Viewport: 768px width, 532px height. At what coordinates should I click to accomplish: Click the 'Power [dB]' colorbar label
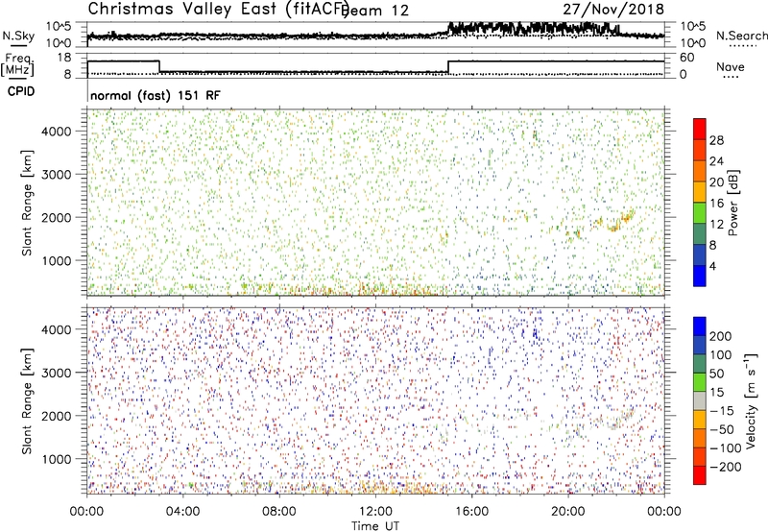(733, 203)
